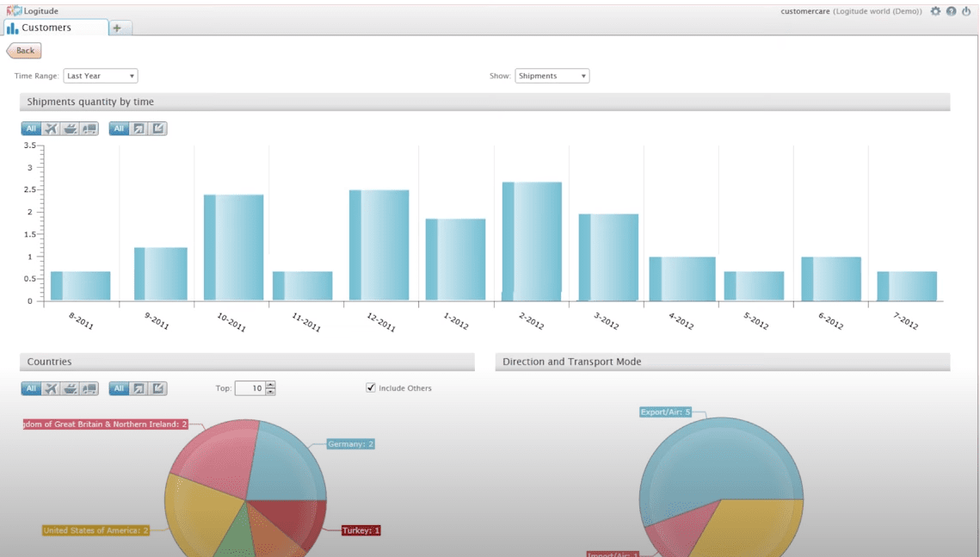This screenshot has height=557, width=980.
Task: Filter time chart by truck transport icon
Action: point(89,129)
